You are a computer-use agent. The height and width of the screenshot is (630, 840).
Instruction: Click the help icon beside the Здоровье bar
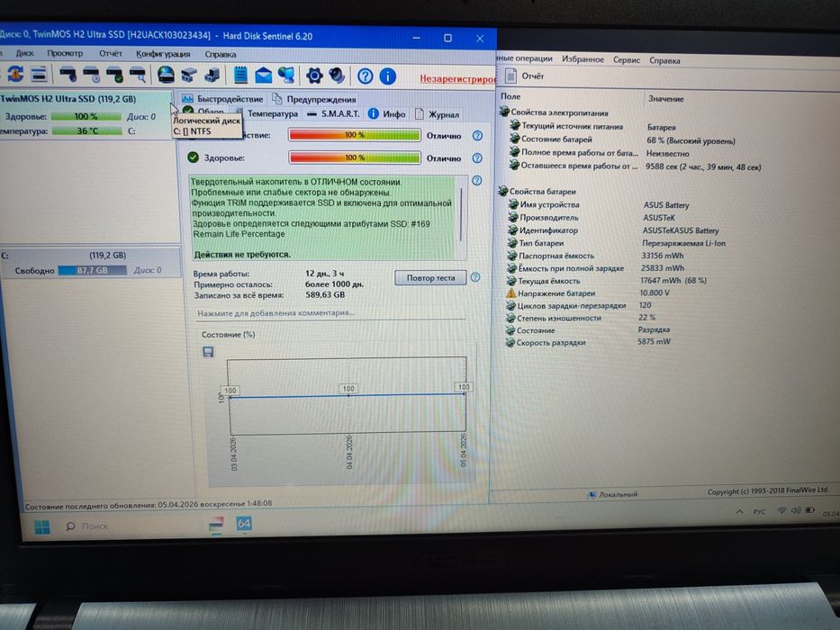pyautogui.click(x=477, y=158)
